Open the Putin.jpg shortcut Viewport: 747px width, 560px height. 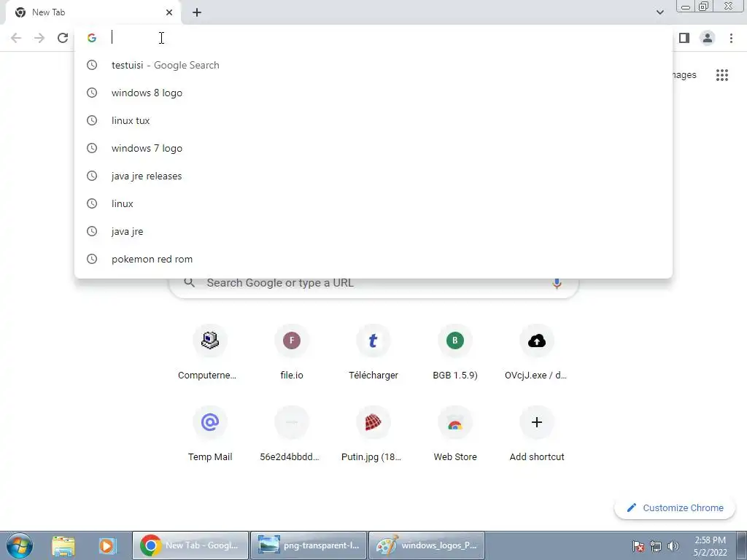[373, 435]
